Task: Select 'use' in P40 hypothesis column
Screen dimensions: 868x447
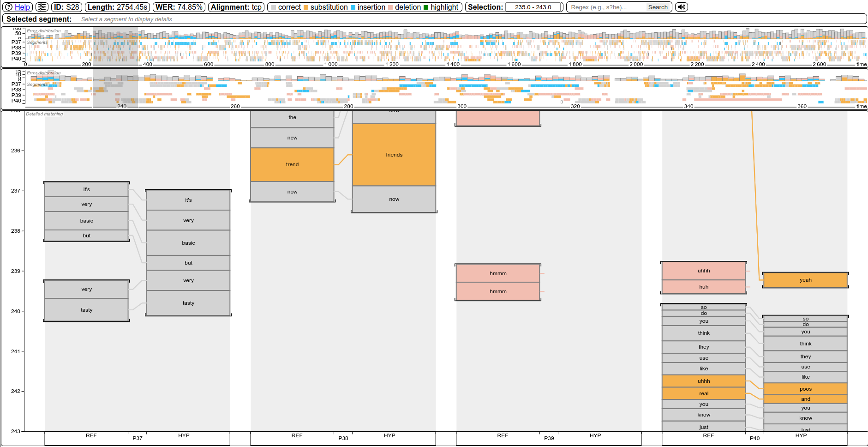Action: point(805,367)
